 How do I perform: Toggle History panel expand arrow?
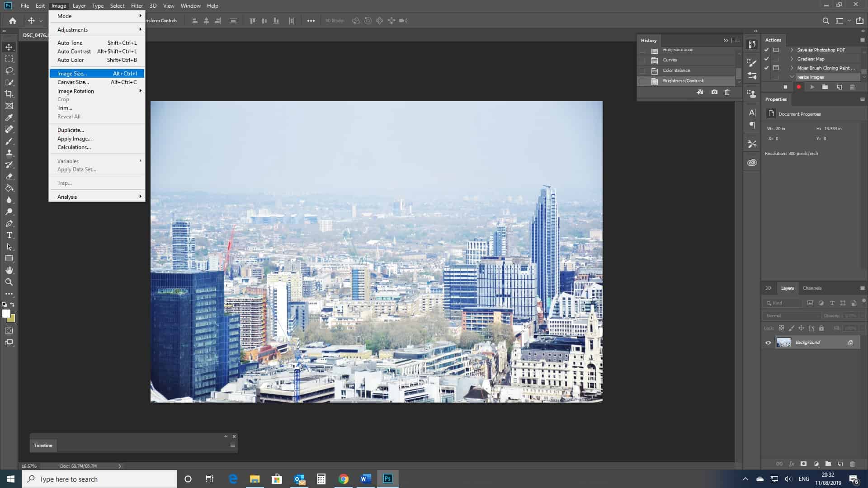click(x=725, y=40)
